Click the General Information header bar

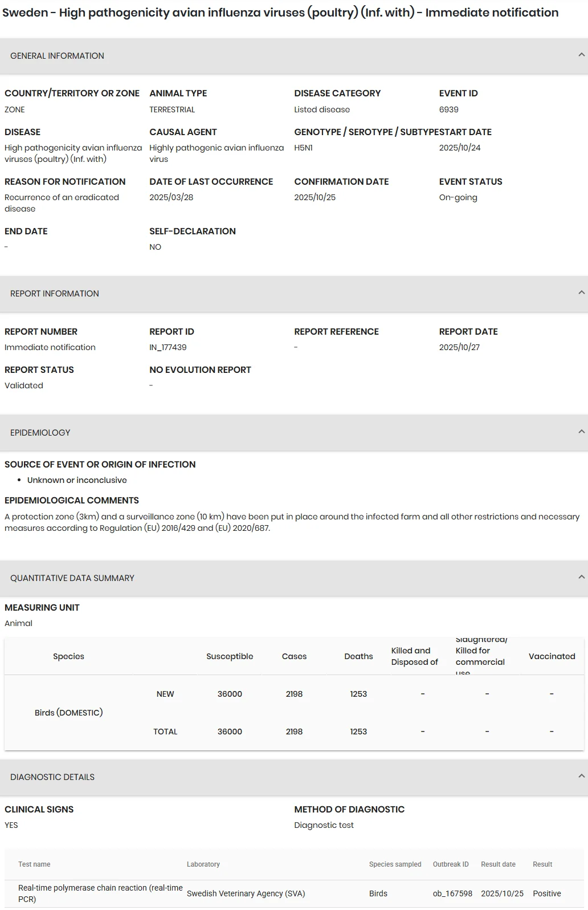tap(294, 56)
